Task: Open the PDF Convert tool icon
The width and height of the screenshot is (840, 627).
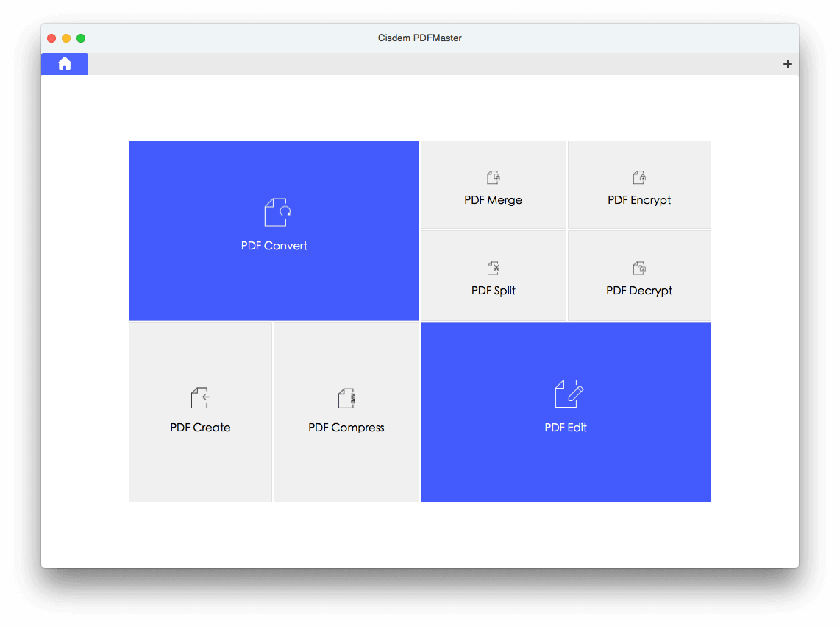Action: [274, 213]
